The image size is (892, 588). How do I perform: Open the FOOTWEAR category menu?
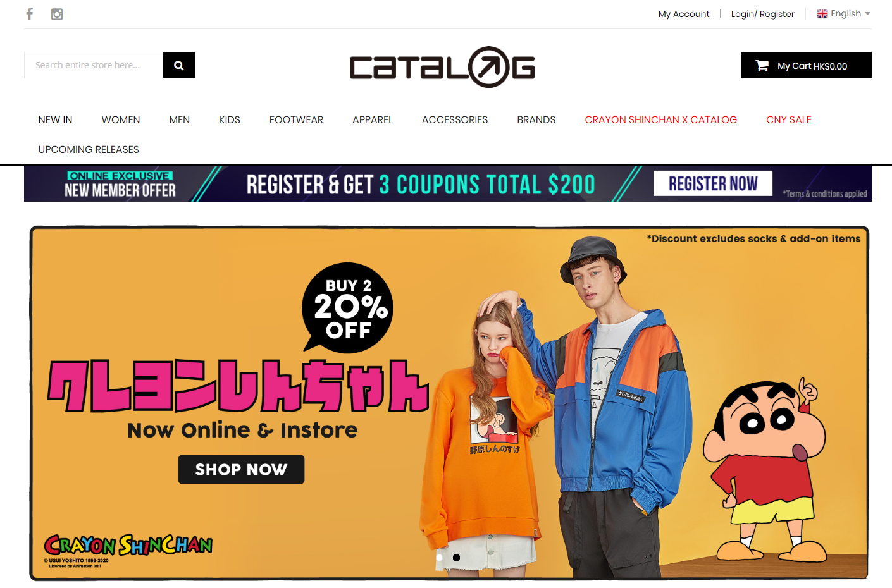coord(296,120)
